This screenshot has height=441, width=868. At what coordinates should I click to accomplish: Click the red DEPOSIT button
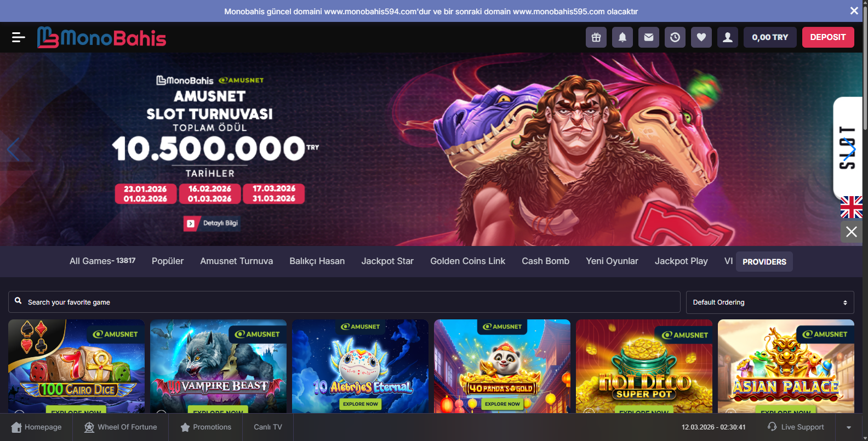[828, 37]
